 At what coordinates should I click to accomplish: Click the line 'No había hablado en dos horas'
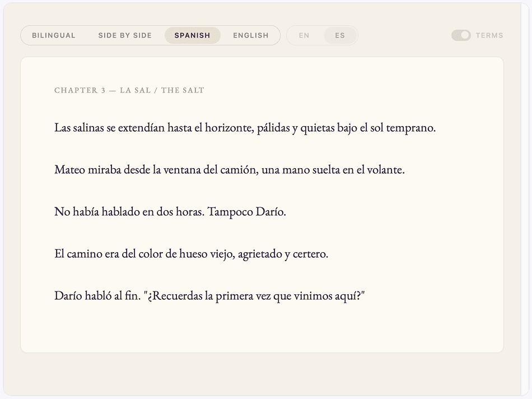(170, 212)
